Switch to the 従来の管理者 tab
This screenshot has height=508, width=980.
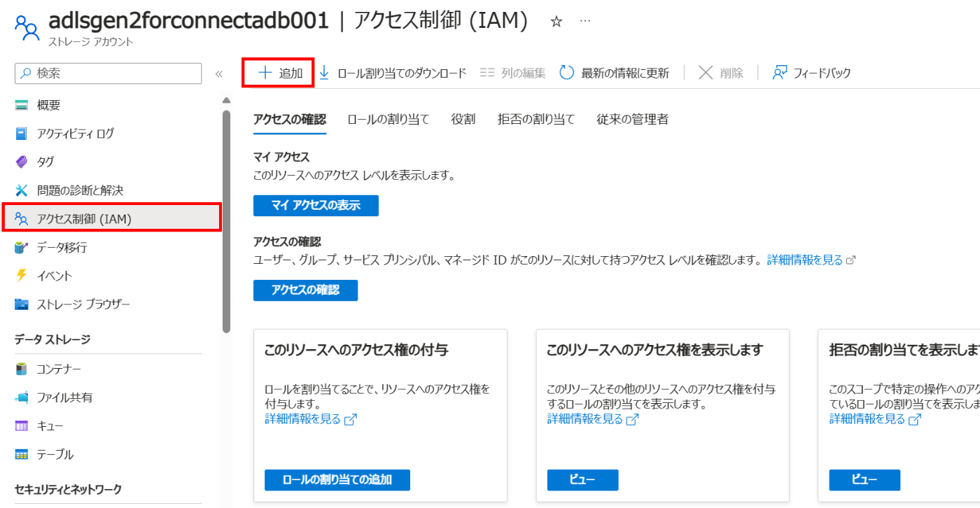[x=632, y=119]
